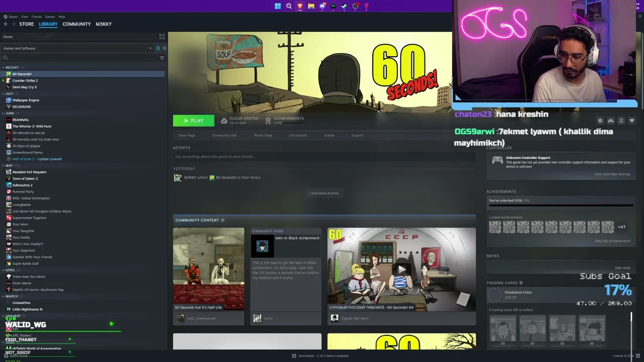Click The Witcher 3 icon in sidebar
Screen dimensions: 644x362
[9, 126]
